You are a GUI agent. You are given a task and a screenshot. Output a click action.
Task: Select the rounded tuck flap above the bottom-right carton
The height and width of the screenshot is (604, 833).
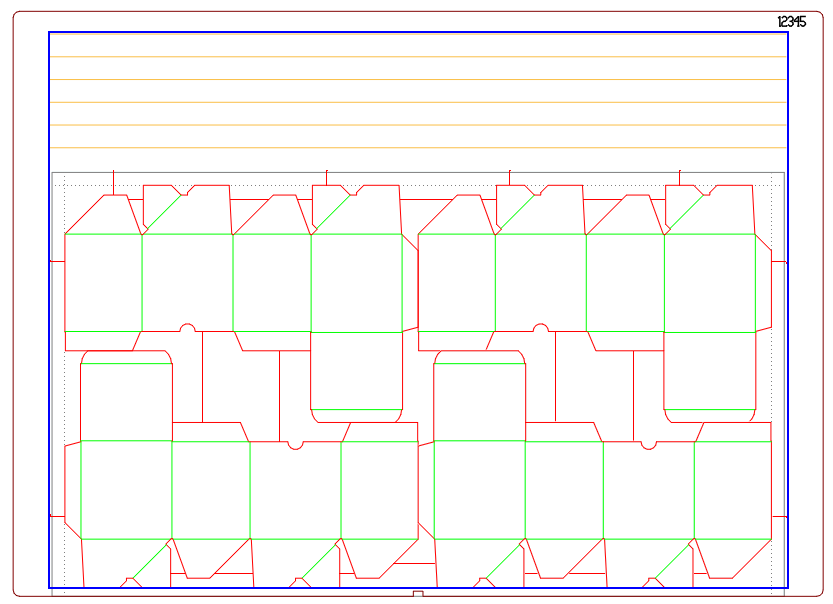tap(480, 395)
